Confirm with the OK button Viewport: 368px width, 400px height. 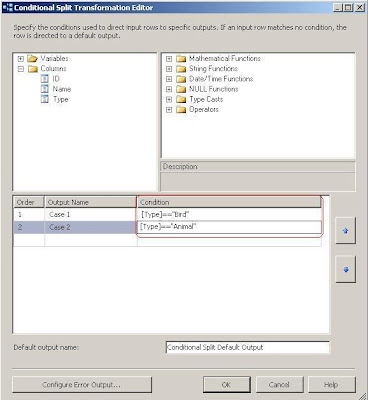(227, 385)
